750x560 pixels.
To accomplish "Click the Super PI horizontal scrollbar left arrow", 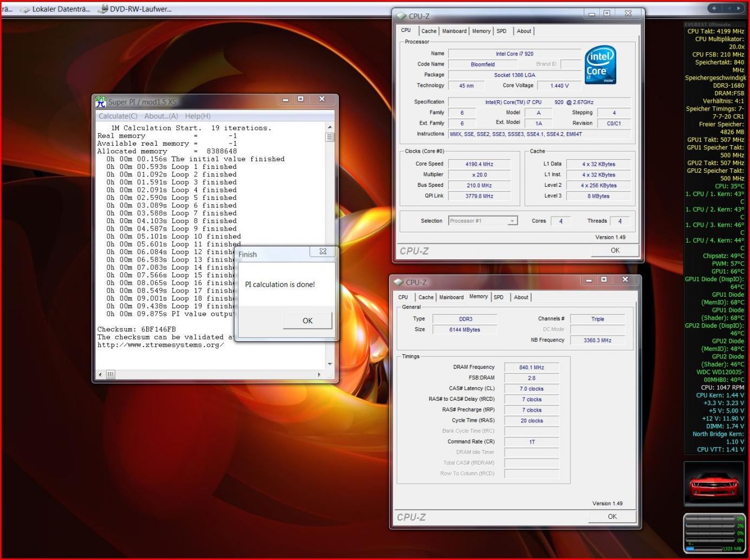I will point(100,374).
